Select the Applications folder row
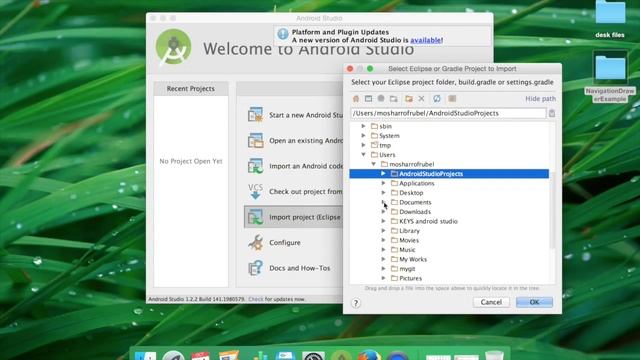 click(x=449, y=183)
